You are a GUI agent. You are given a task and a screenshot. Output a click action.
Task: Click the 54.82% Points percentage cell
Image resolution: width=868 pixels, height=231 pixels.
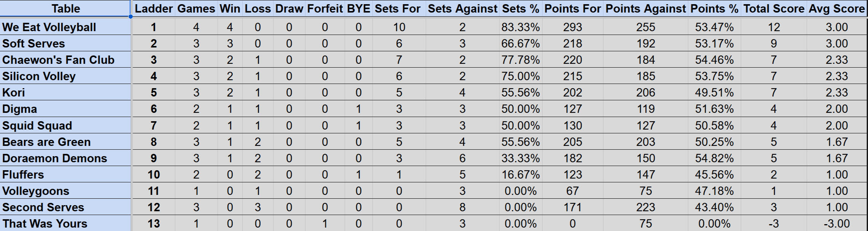point(714,158)
